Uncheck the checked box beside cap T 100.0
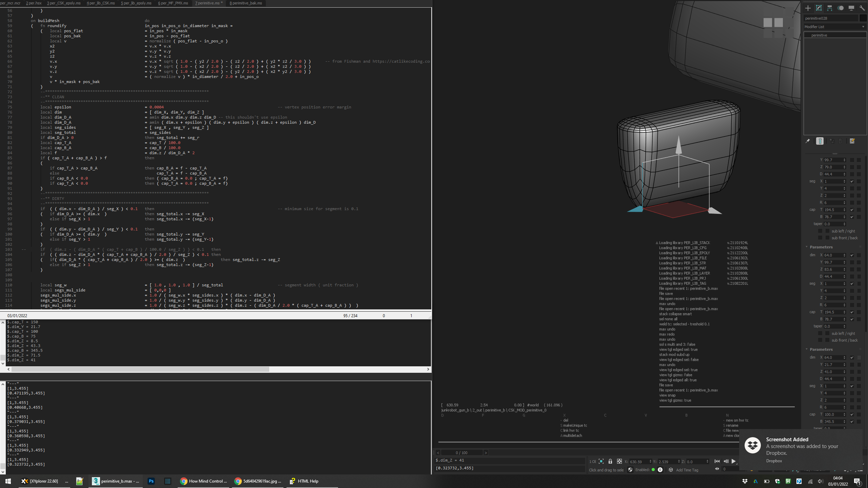Screen dimensions: 868x488 [852, 414]
